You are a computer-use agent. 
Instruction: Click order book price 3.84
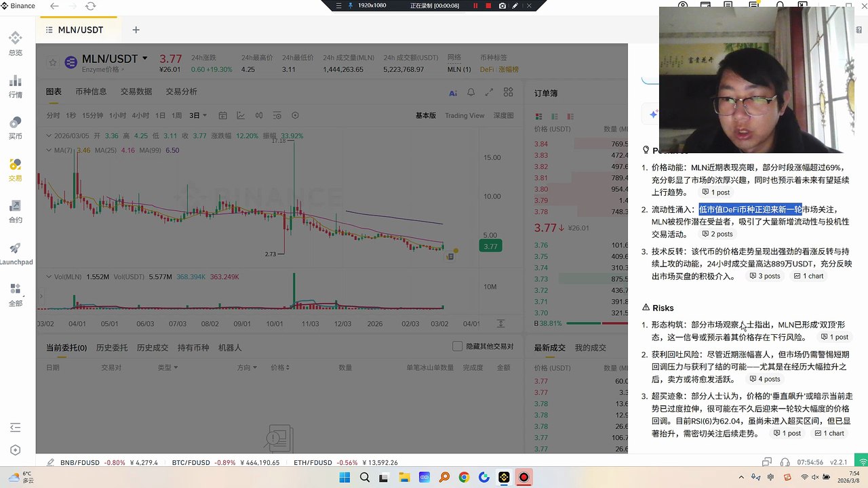541,144
